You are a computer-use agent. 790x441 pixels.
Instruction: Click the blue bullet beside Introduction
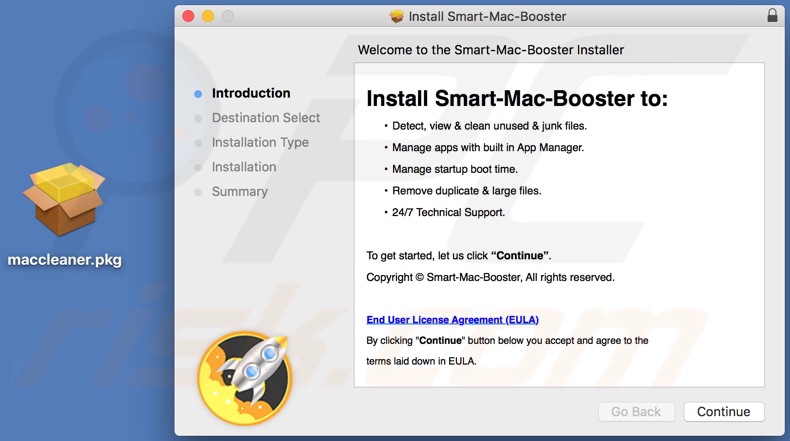click(198, 94)
